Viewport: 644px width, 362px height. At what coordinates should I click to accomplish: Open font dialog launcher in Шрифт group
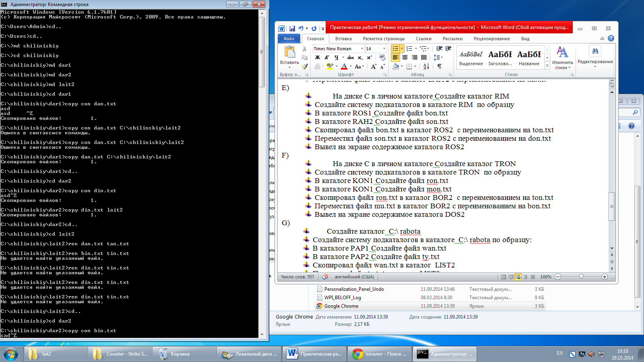385,75
